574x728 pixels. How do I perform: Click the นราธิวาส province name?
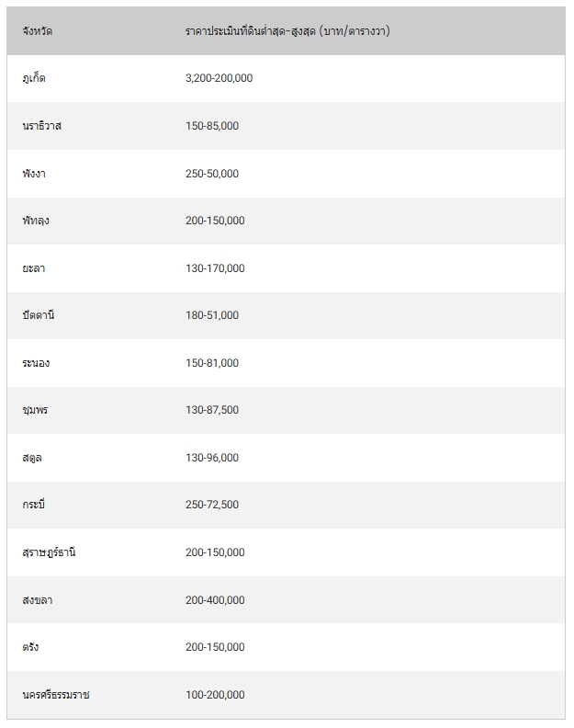(x=41, y=126)
